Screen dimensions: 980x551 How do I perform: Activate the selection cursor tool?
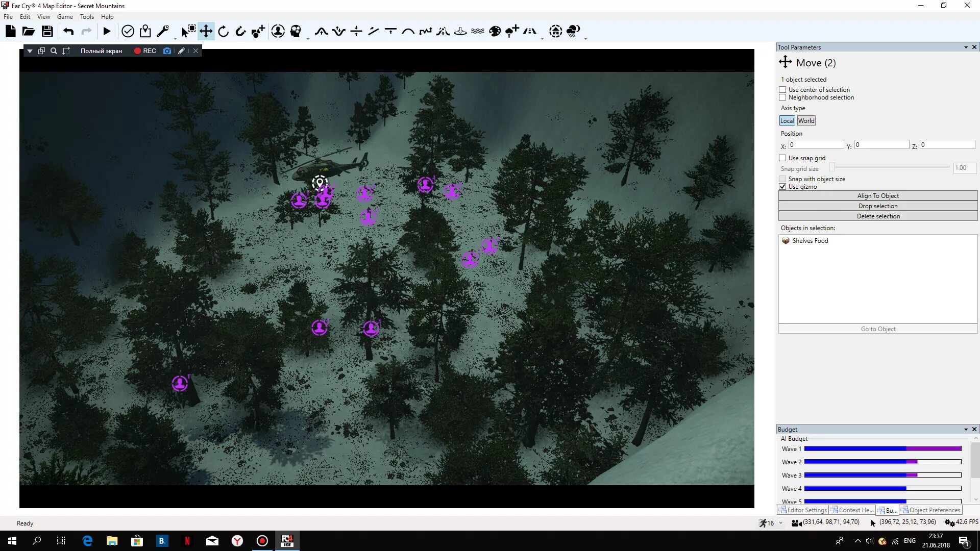[188, 32]
